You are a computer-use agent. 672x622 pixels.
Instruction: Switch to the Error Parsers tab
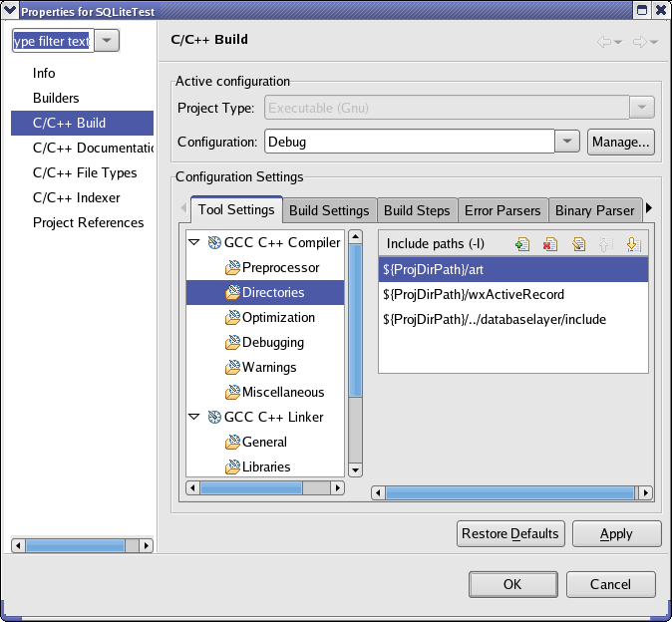click(x=503, y=210)
